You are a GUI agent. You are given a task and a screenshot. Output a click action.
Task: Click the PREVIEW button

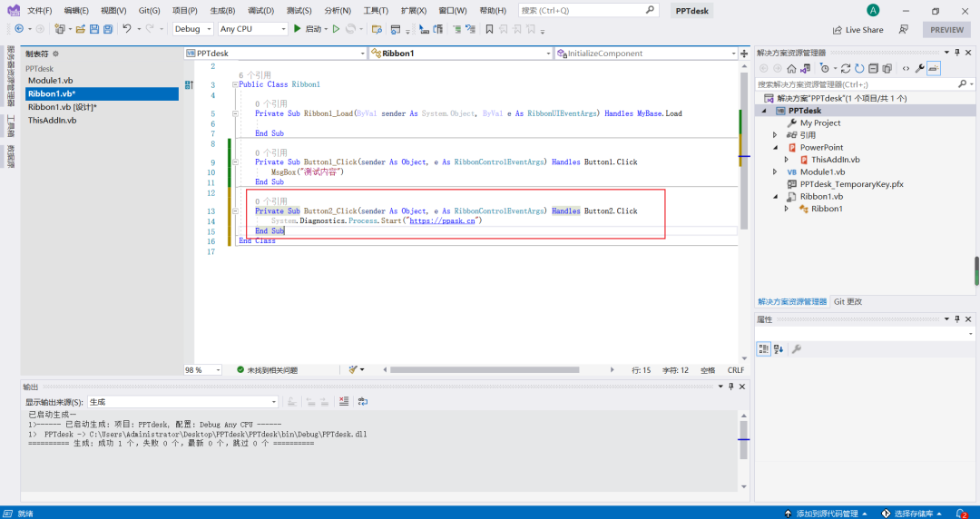click(x=946, y=29)
